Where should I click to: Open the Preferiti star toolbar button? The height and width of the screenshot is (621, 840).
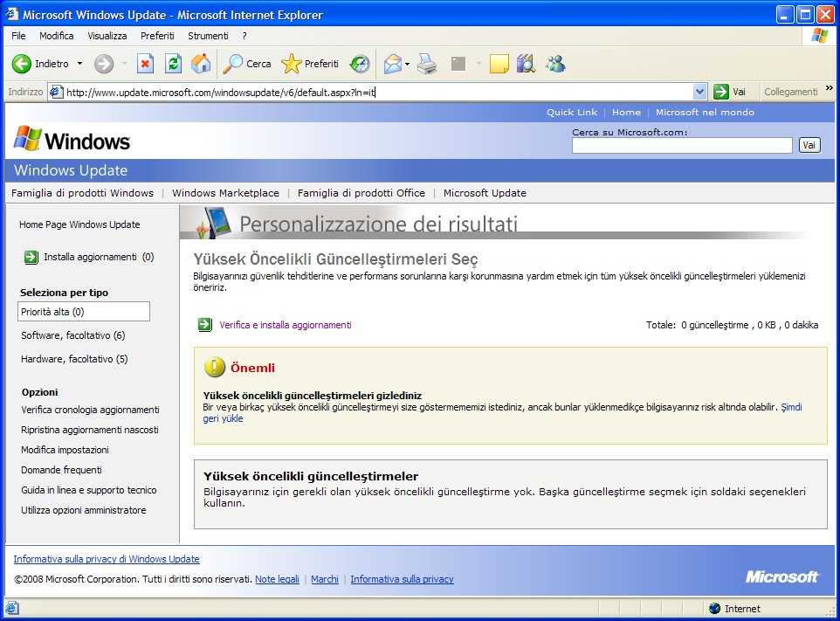coord(310,64)
